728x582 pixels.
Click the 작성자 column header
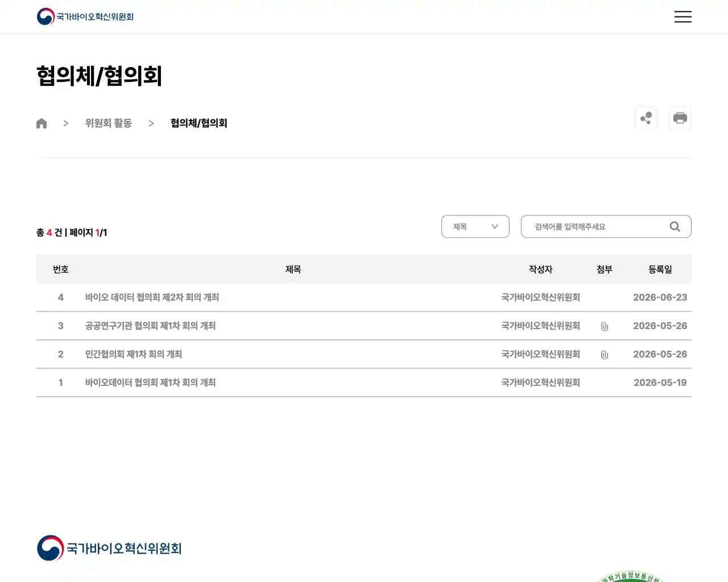point(541,269)
